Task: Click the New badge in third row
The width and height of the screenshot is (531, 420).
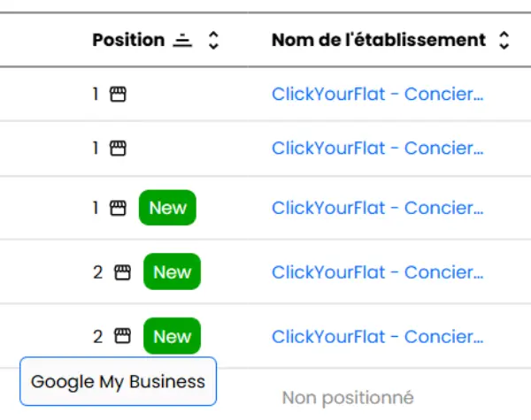Action: (167, 208)
